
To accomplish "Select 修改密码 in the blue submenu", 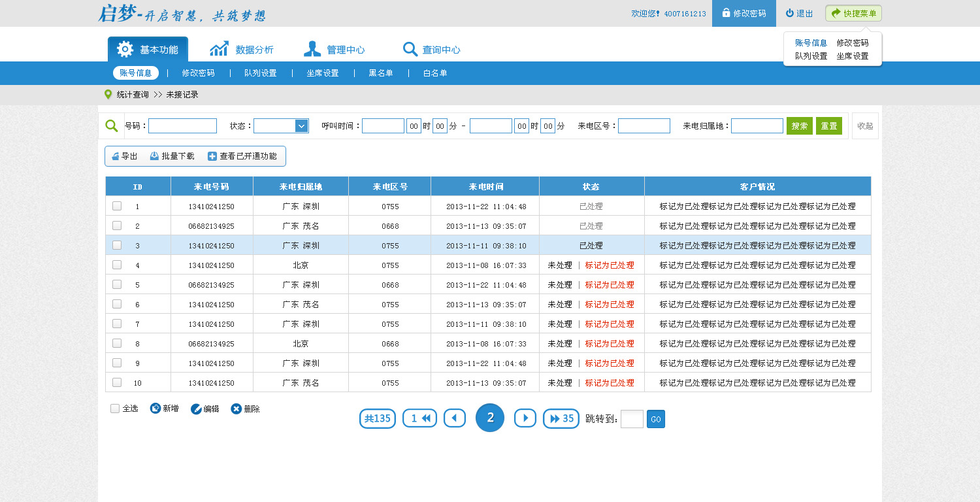I will [x=198, y=73].
